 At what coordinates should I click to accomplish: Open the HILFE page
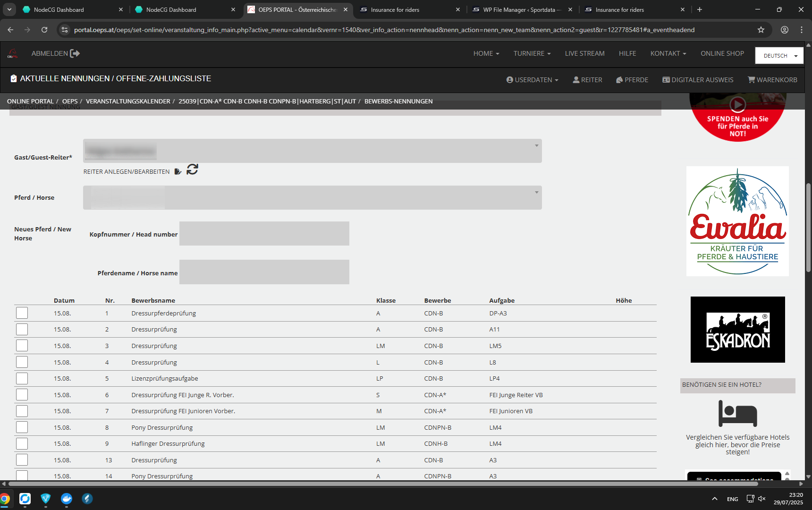[627, 53]
